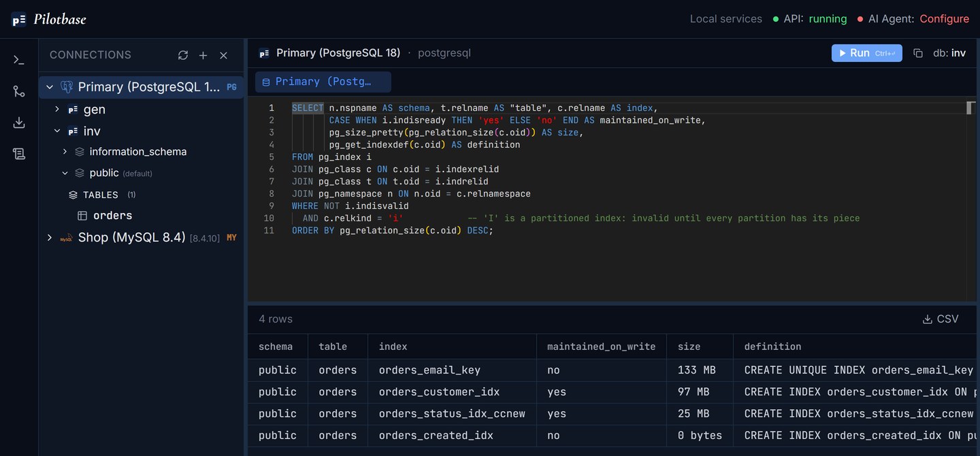Expand the Shop MySQL connection
This screenshot has width=980, height=456.
coord(50,238)
